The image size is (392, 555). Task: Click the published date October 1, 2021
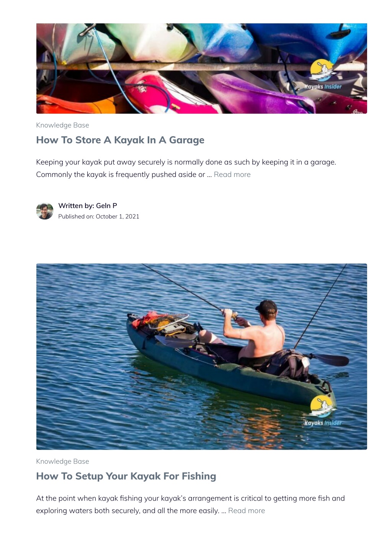tap(99, 216)
